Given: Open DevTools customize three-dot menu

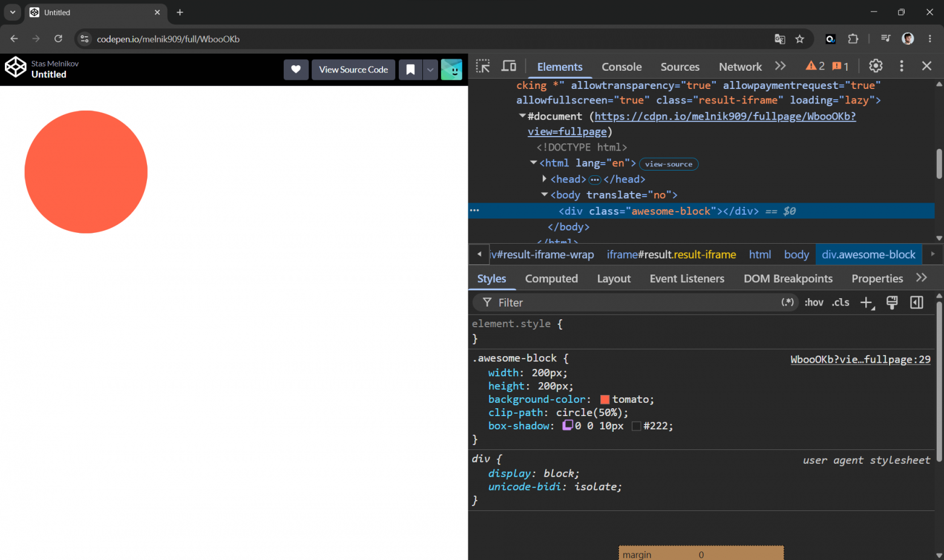Looking at the screenshot, I should tap(902, 66).
